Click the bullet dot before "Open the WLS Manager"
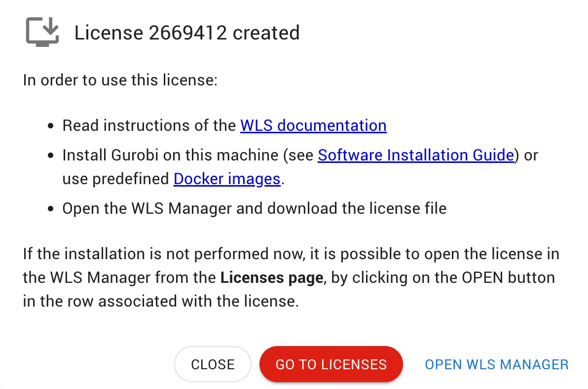 (x=51, y=209)
